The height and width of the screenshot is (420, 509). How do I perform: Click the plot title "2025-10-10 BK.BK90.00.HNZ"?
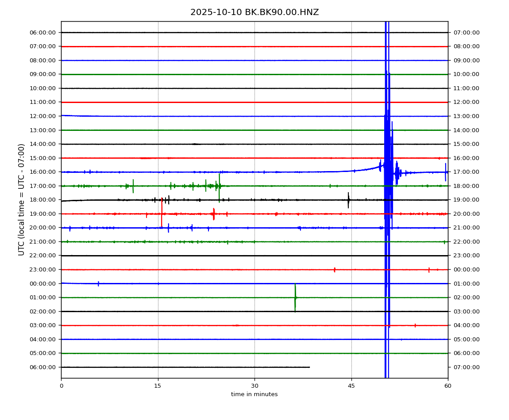pos(254,12)
